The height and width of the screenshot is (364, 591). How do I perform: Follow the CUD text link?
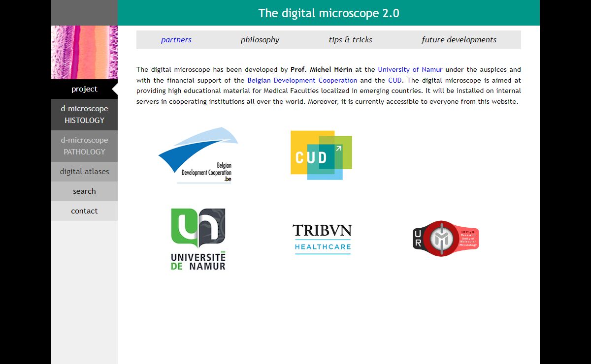pos(394,80)
